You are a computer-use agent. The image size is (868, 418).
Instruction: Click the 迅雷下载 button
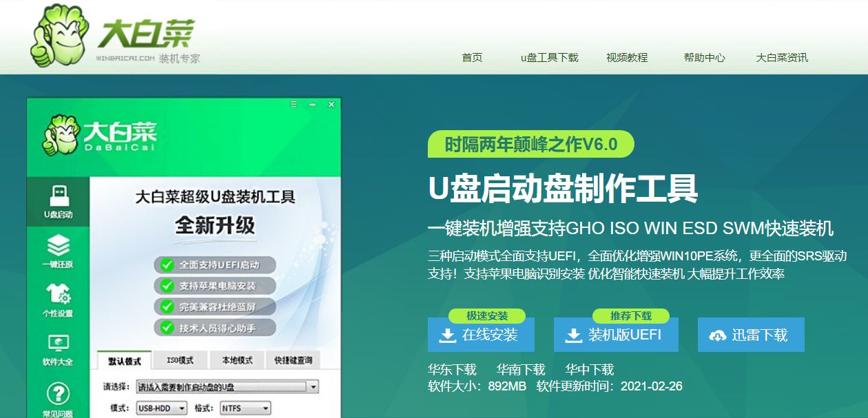point(751,335)
